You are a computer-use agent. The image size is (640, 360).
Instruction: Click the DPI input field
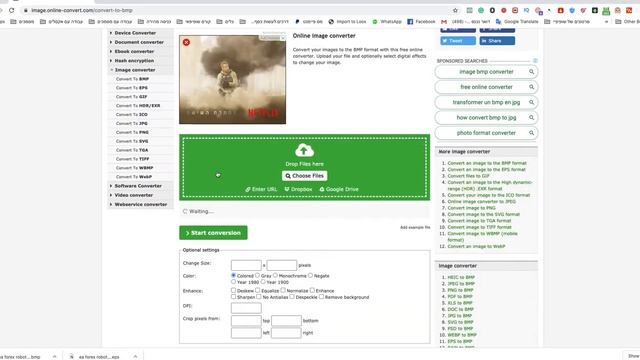point(246,308)
